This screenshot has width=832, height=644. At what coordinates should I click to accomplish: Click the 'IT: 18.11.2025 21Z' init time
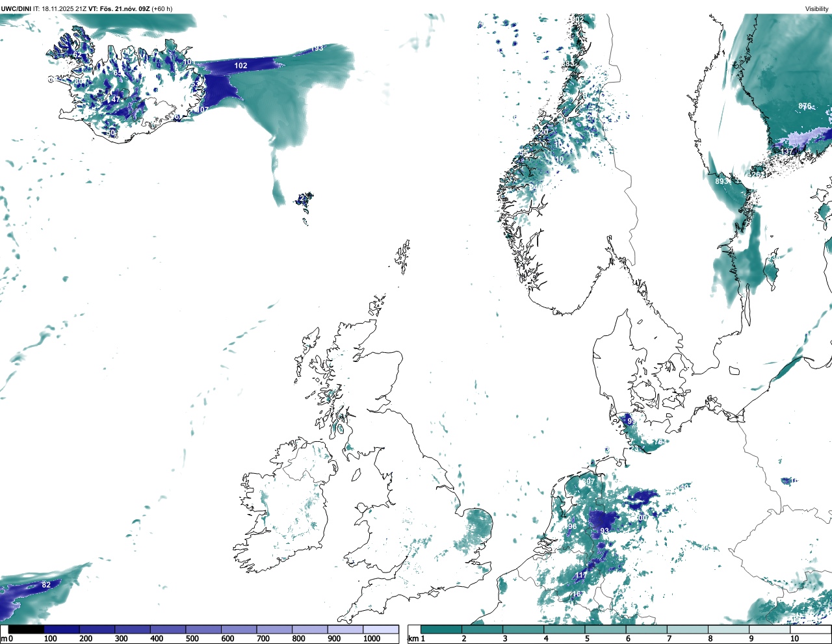(61, 8)
